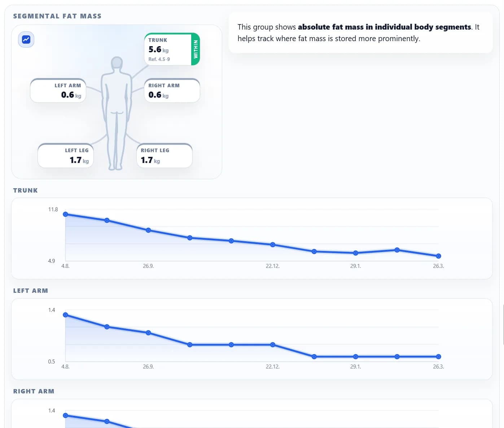
Task: Click the 1.4 axis value on Left Arm chart
Action: pos(52,310)
